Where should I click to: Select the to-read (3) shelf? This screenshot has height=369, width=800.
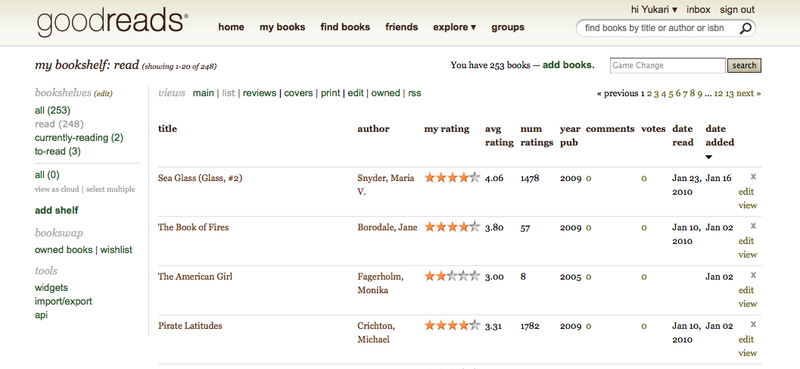click(58, 151)
